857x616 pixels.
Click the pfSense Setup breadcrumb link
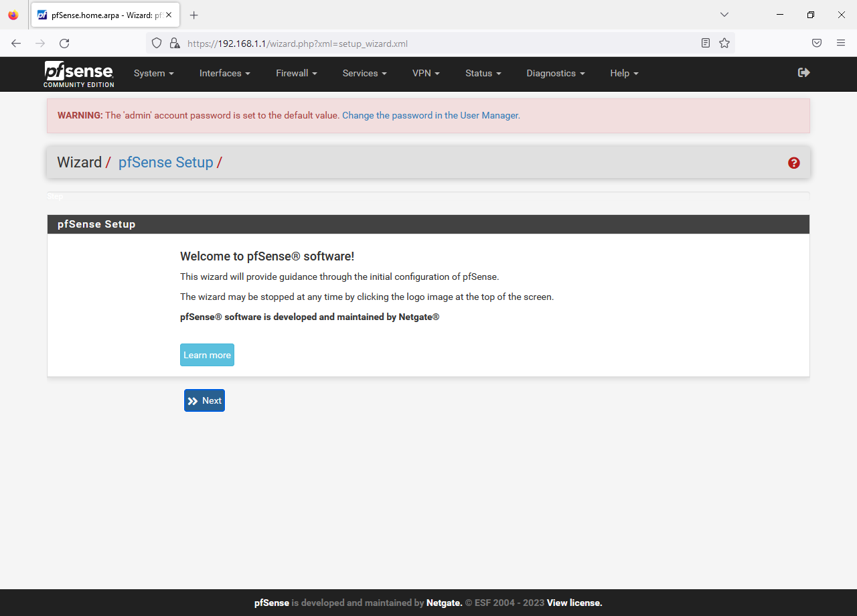pyautogui.click(x=166, y=163)
